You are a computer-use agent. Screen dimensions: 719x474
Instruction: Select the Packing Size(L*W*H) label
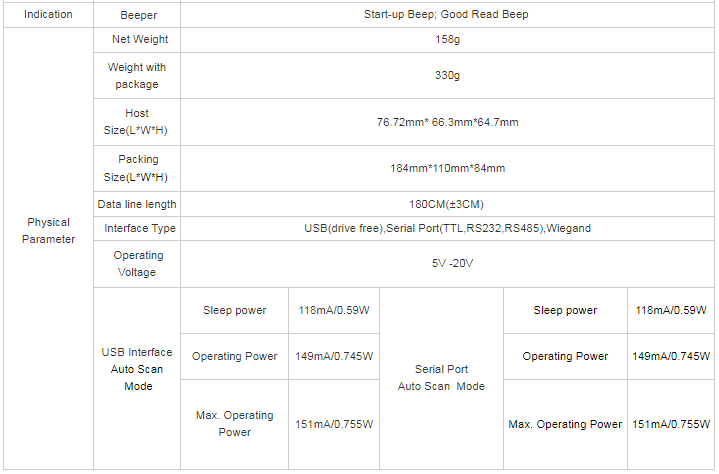click(x=138, y=168)
